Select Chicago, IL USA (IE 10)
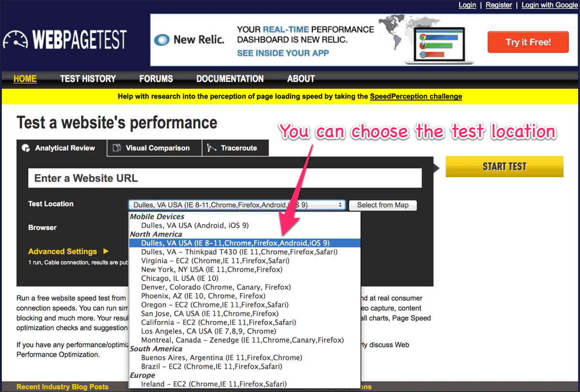This screenshot has width=580, height=392. [245, 279]
